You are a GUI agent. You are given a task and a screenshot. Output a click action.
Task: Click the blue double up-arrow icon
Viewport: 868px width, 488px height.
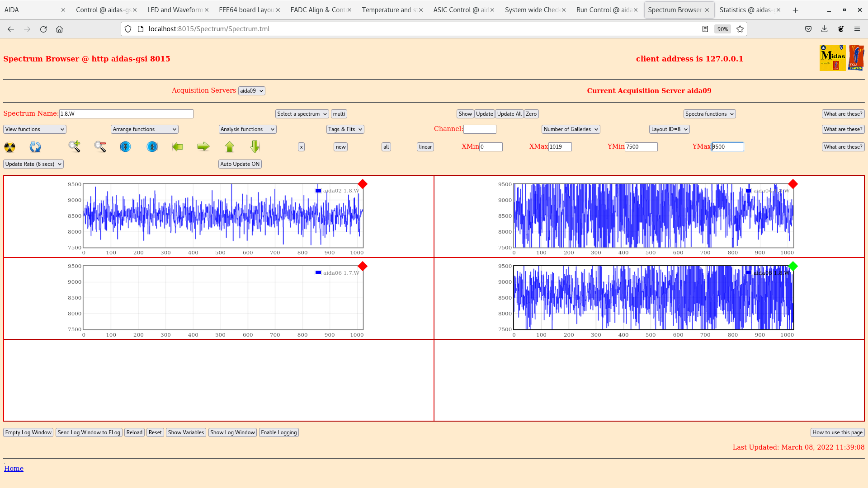(152, 147)
